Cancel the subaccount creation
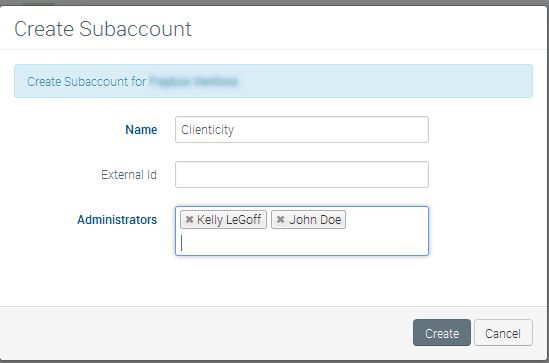The height and width of the screenshot is (363, 549). [x=503, y=333]
